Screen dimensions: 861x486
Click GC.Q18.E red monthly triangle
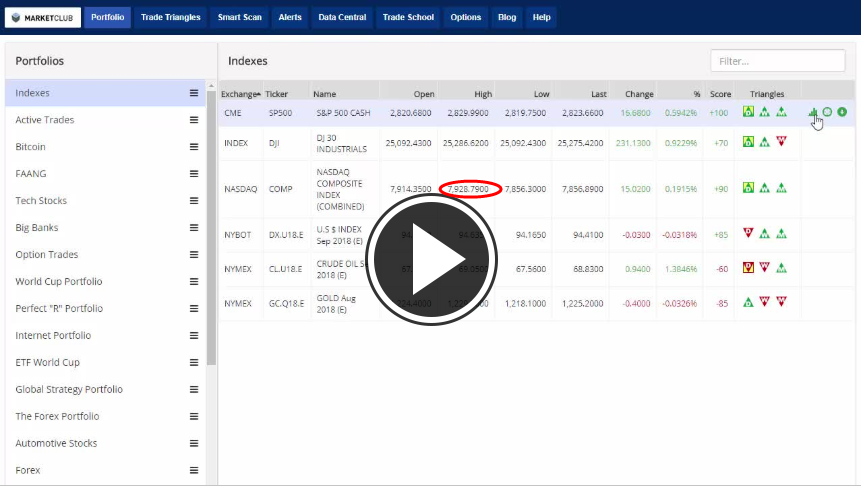tap(781, 302)
